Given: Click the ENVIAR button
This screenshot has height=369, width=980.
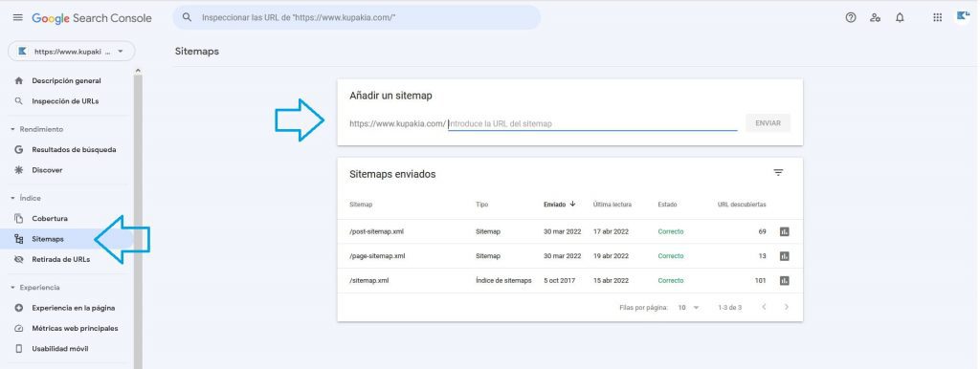Looking at the screenshot, I should (768, 123).
